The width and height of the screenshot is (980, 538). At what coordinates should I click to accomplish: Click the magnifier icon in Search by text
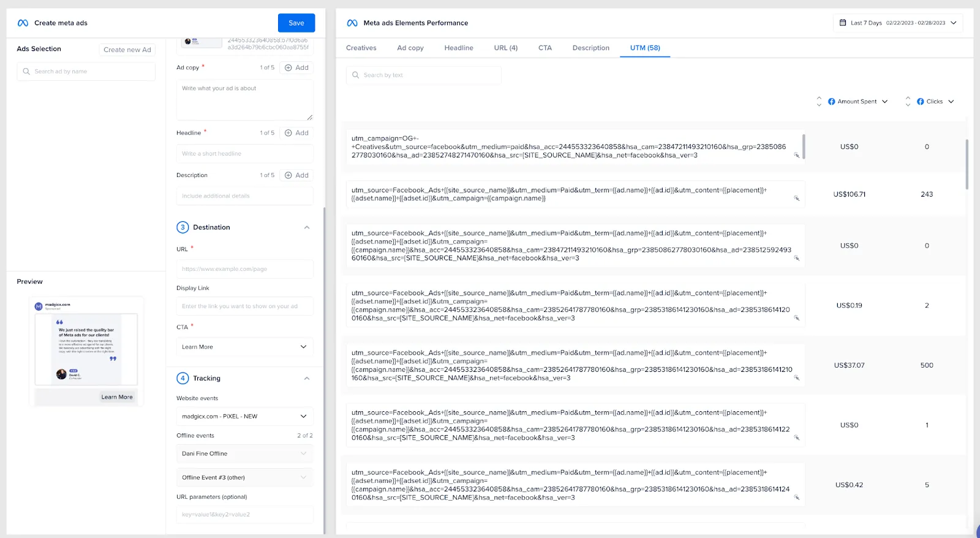pyautogui.click(x=355, y=75)
